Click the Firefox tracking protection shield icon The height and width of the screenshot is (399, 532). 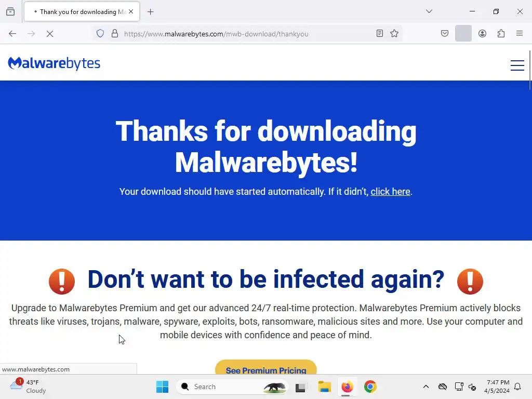pyautogui.click(x=100, y=34)
